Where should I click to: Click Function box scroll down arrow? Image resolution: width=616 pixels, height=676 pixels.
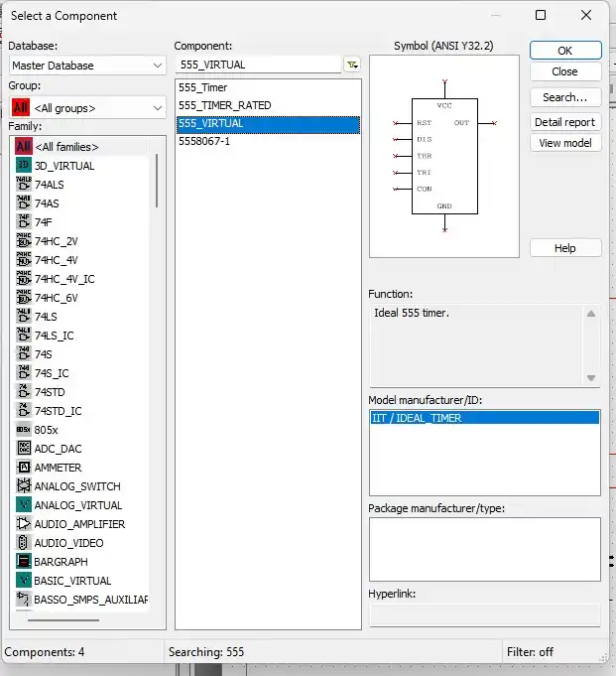pos(591,377)
